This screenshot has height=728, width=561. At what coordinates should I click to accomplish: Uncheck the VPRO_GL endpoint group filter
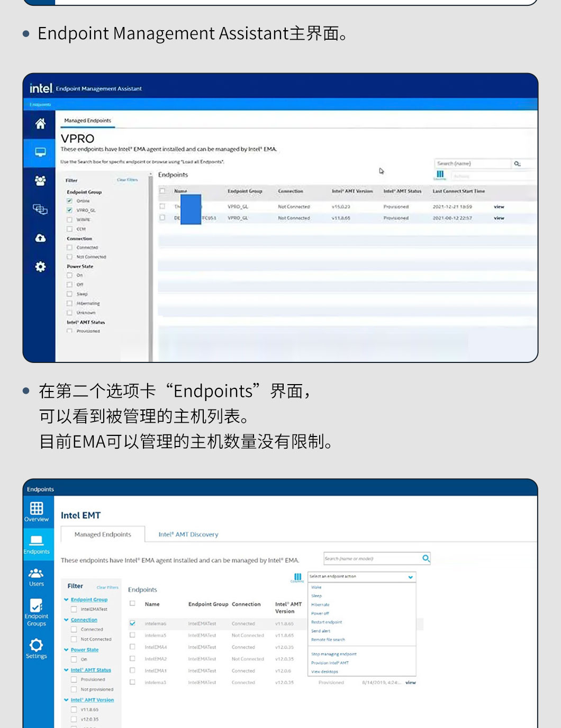69,210
